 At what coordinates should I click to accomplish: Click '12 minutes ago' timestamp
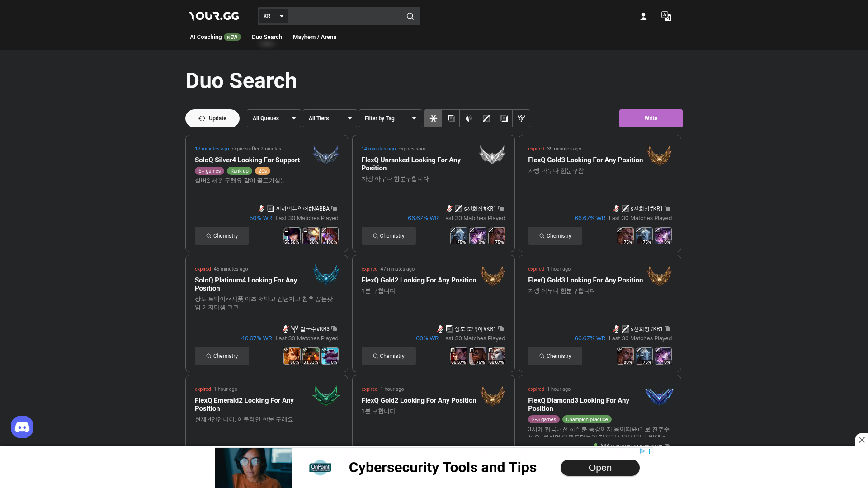pyautogui.click(x=212, y=149)
